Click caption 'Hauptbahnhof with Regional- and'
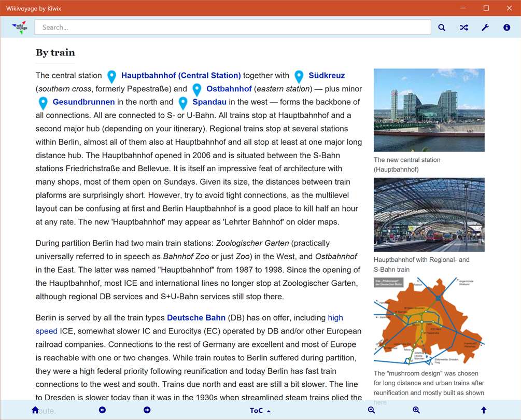The height and width of the screenshot is (420, 521). (421, 260)
